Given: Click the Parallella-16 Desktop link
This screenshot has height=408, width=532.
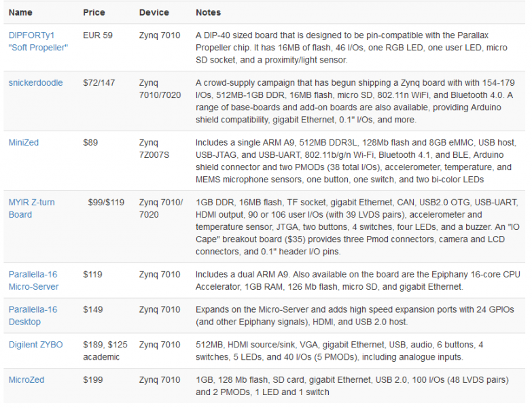Looking at the screenshot, I should point(33,316).
